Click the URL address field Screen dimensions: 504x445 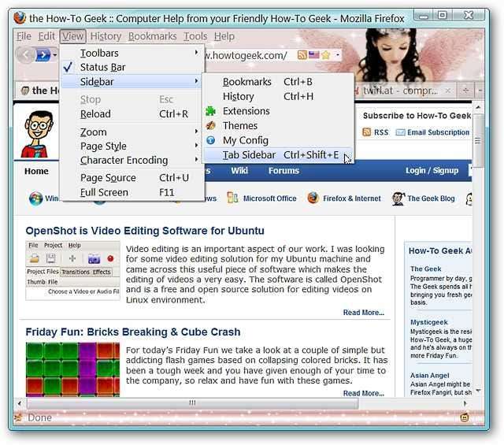249,55
